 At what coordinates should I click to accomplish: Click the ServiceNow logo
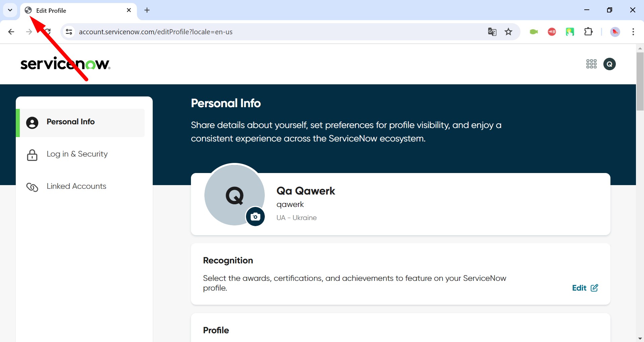65,64
